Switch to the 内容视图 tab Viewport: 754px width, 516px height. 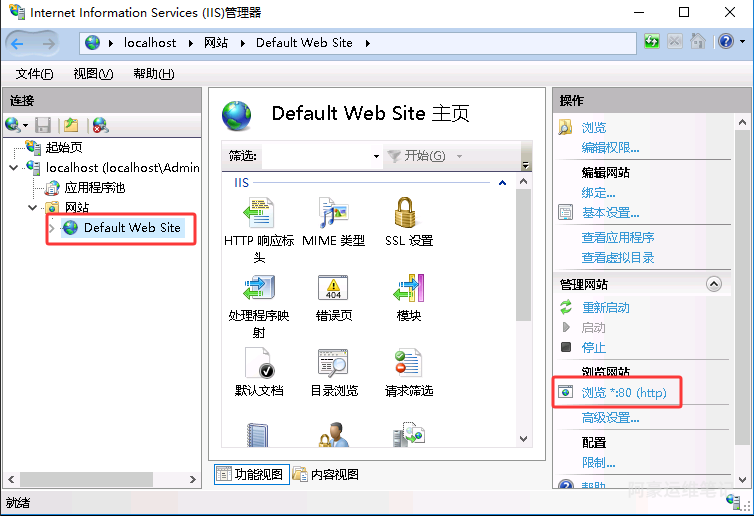pyautogui.click(x=326, y=474)
